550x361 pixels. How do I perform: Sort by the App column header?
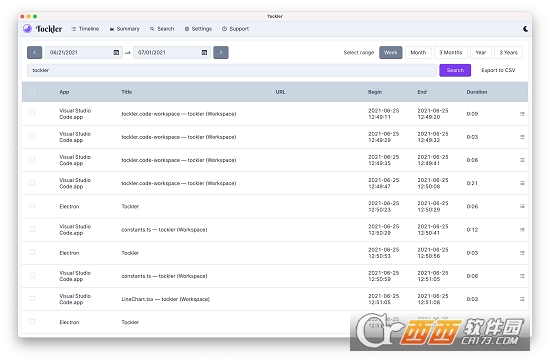click(x=64, y=92)
